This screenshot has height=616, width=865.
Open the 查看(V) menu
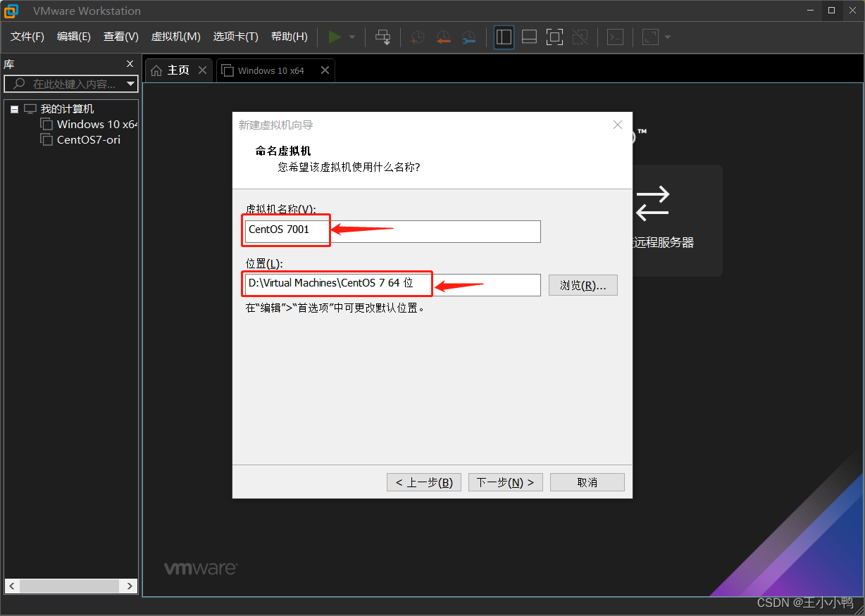point(121,37)
